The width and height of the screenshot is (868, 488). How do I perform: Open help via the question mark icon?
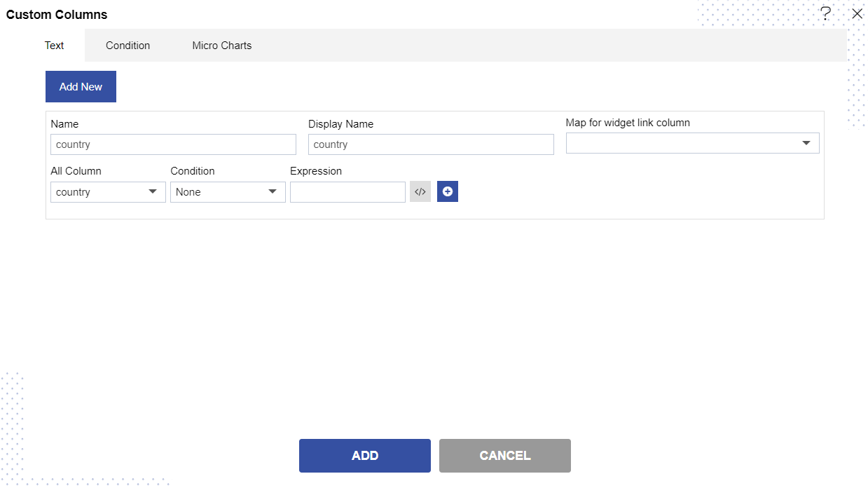826,13
